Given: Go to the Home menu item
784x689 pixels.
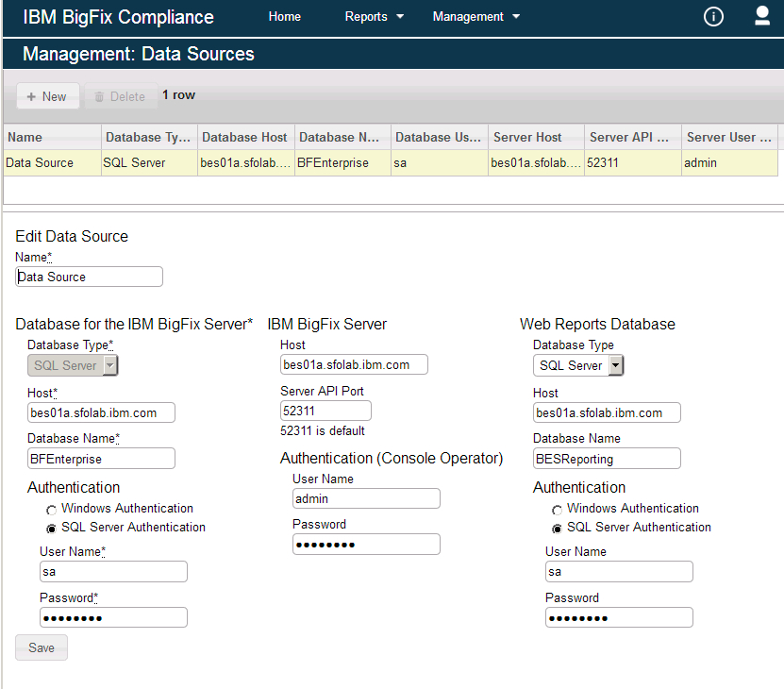Looking at the screenshot, I should click(285, 17).
